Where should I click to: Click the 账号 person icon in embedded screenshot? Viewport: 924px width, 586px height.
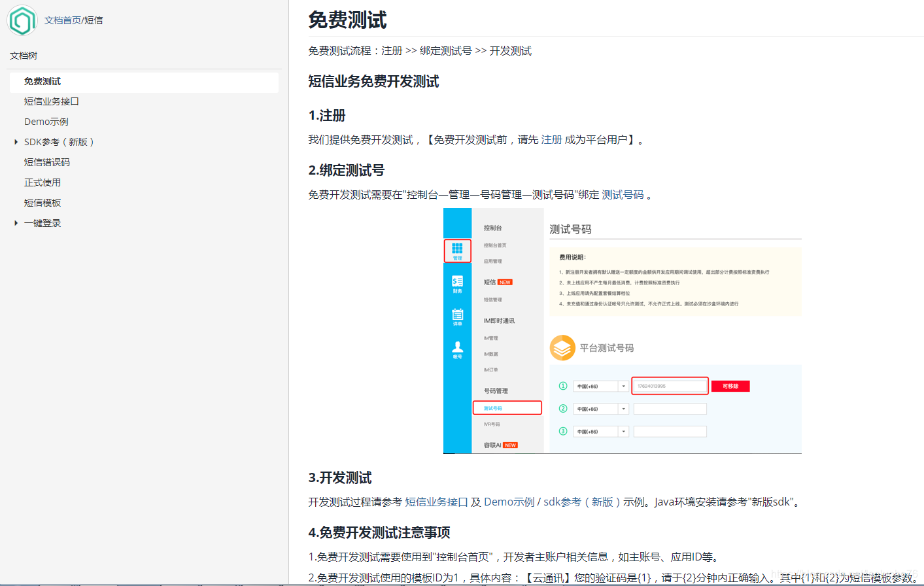pyautogui.click(x=457, y=350)
